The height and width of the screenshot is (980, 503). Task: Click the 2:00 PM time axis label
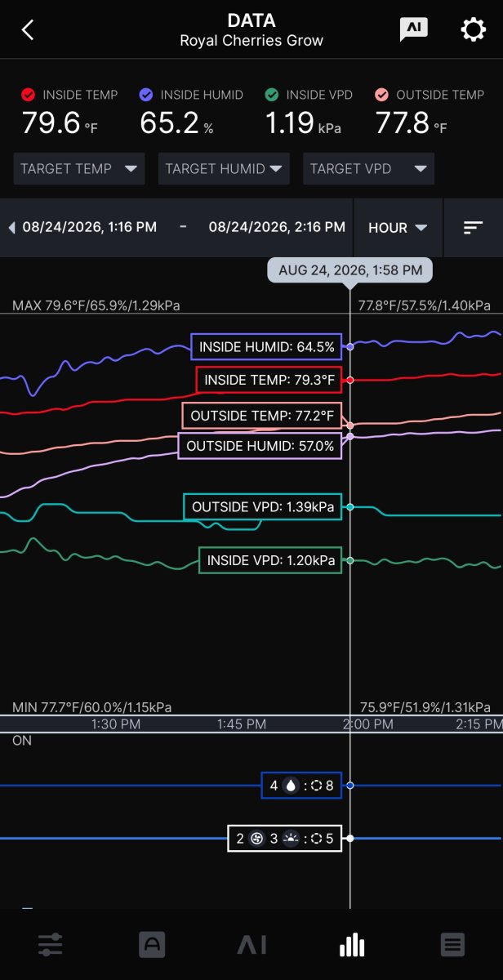[367, 724]
